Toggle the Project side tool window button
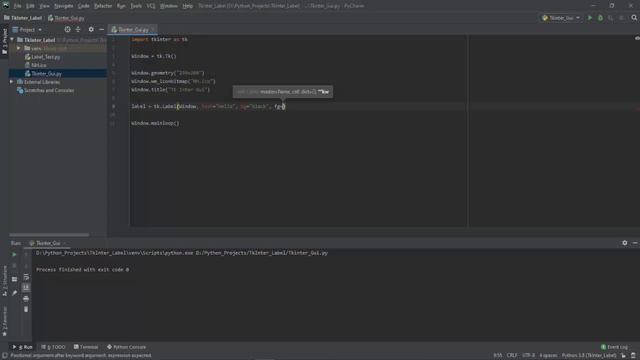The image size is (640, 360). tap(4, 41)
